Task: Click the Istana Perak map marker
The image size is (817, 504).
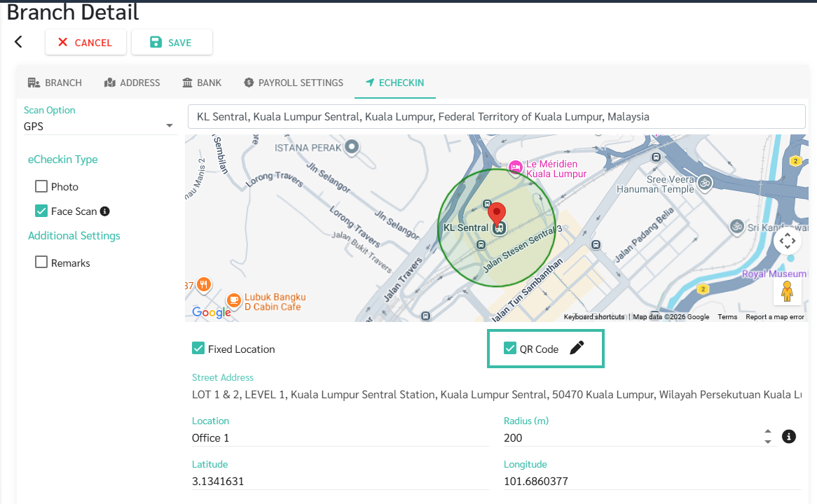Action: (352, 147)
